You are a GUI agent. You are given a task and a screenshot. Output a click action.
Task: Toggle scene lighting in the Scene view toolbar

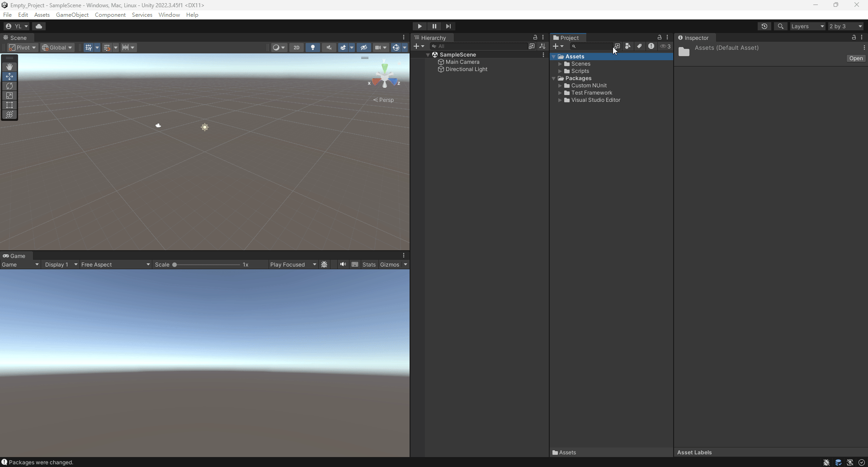[x=312, y=47]
